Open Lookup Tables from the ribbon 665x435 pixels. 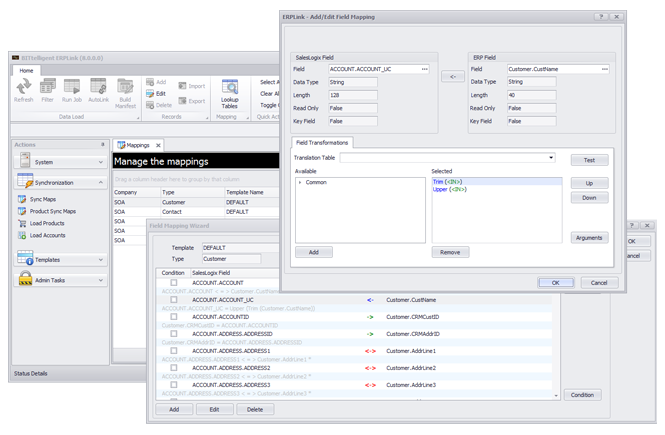229,94
